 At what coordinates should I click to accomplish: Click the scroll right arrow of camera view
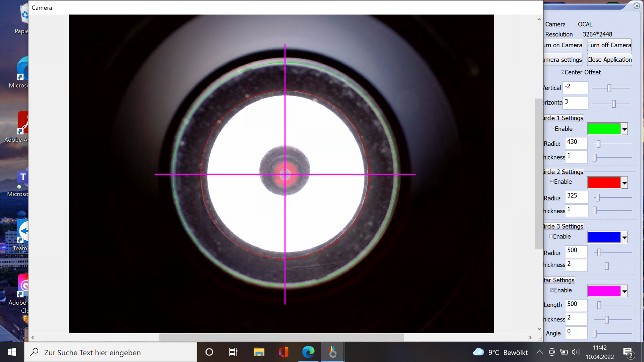coord(530,338)
